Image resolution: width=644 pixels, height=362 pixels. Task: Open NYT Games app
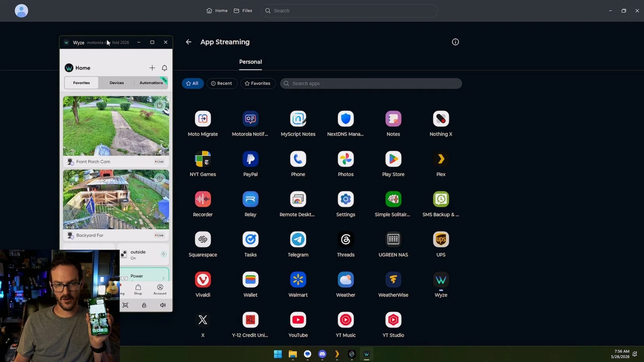(203, 159)
